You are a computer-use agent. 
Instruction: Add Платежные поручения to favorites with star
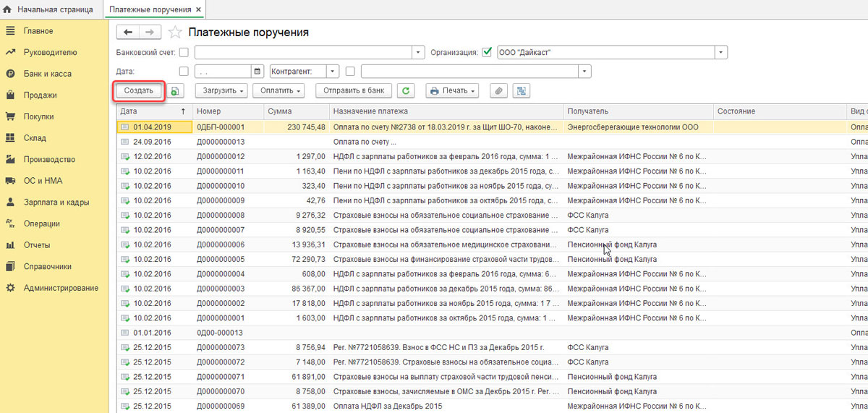coord(175,33)
